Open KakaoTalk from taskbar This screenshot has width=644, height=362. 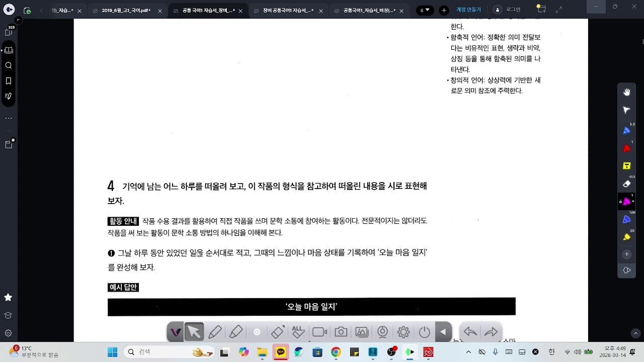pos(280,352)
